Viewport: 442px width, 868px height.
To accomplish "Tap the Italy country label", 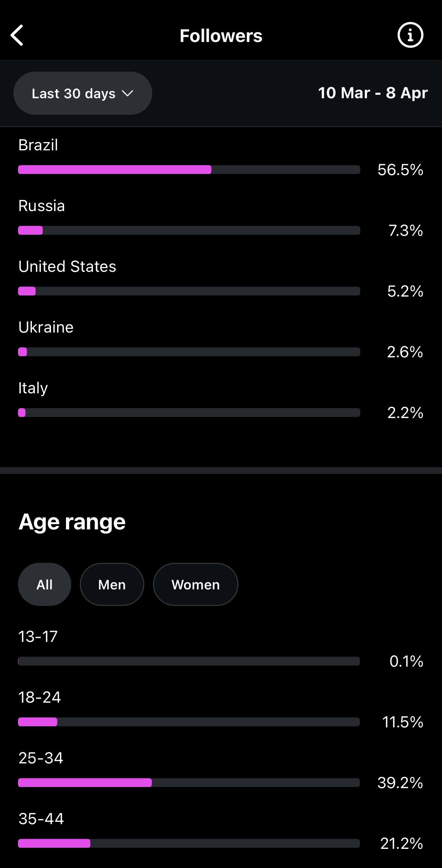I will click(33, 388).
